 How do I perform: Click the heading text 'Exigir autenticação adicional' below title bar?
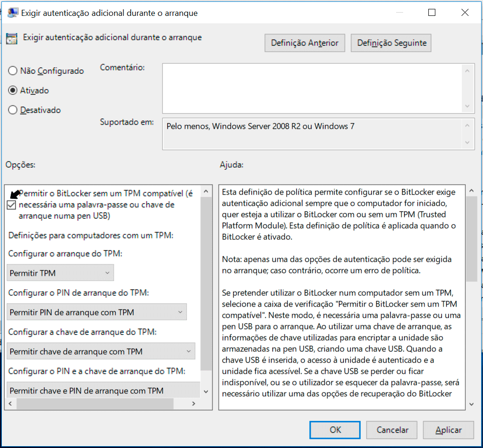[x=113, y=37]
